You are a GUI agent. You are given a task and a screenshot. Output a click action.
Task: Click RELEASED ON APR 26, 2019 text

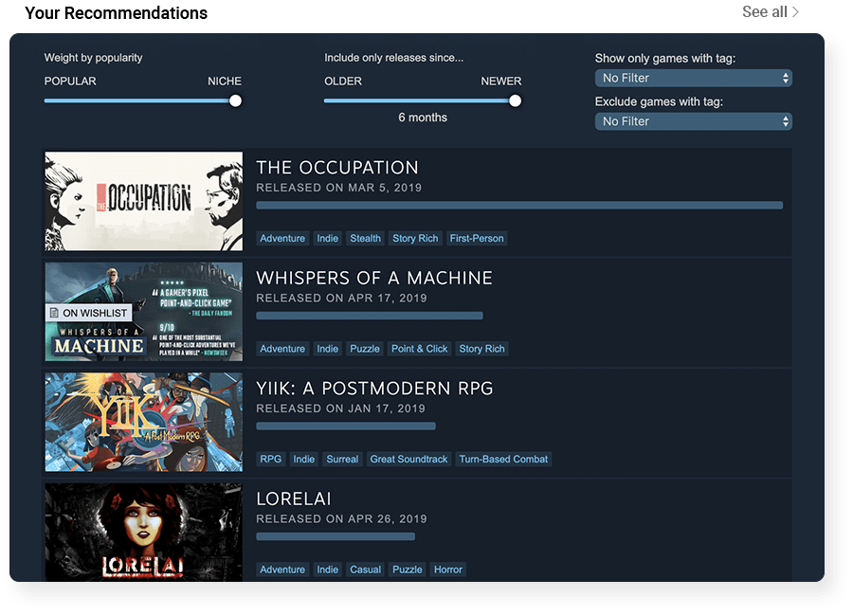point(341,519)
